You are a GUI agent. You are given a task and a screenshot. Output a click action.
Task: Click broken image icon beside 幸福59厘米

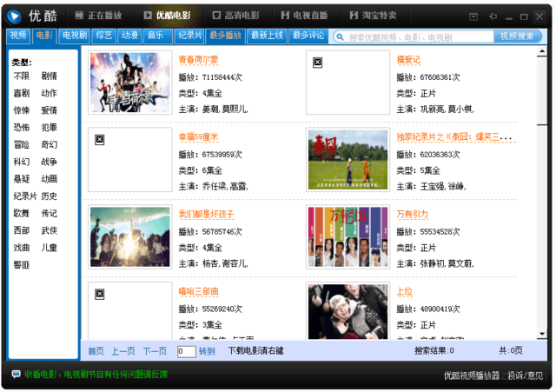[x=100, y=139]
